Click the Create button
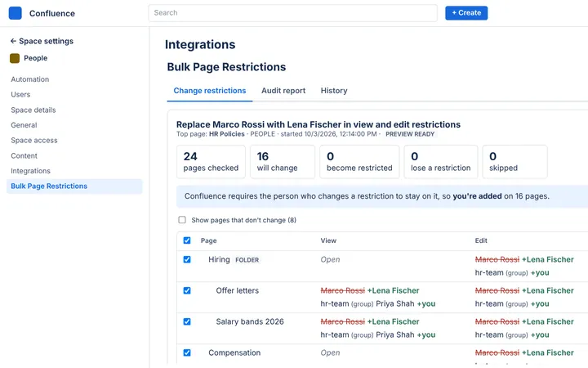Viewport: 588px width, 368px height. click(466, 13)
